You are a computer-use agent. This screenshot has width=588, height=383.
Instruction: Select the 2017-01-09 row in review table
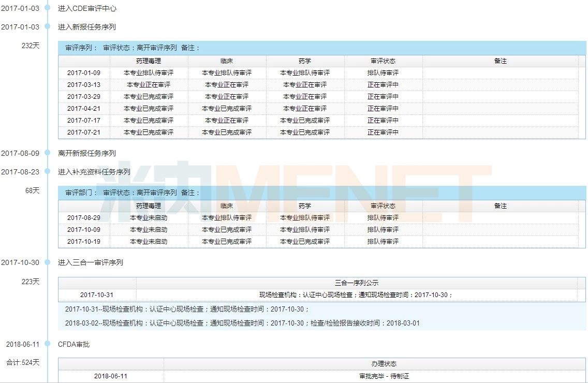coord(318,73)
